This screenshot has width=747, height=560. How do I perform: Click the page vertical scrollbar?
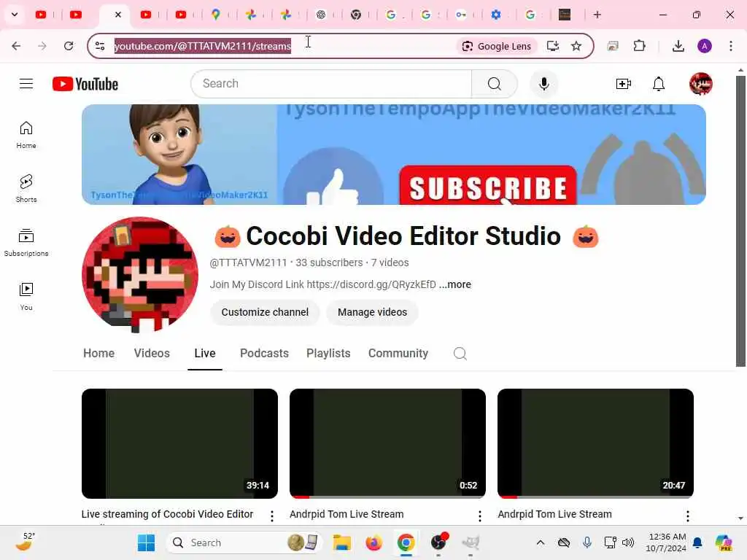click(x=740, y=220)
